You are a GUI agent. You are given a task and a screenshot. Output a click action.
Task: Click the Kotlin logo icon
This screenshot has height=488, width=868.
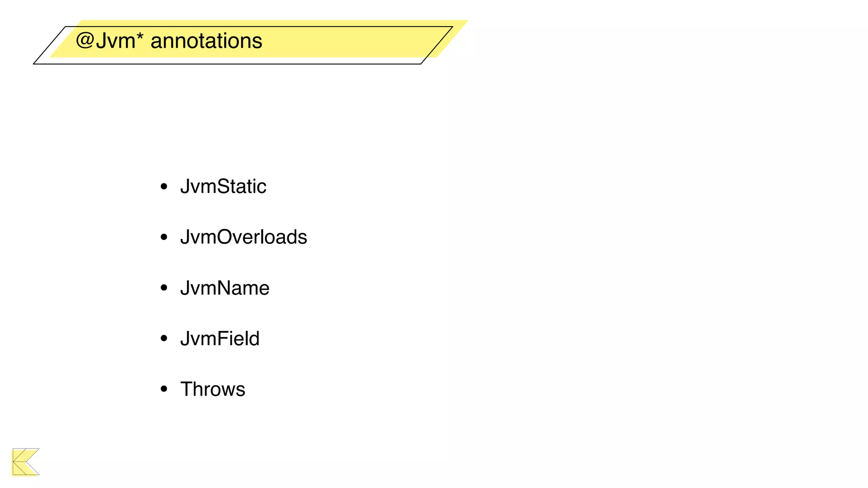[25, 462]
